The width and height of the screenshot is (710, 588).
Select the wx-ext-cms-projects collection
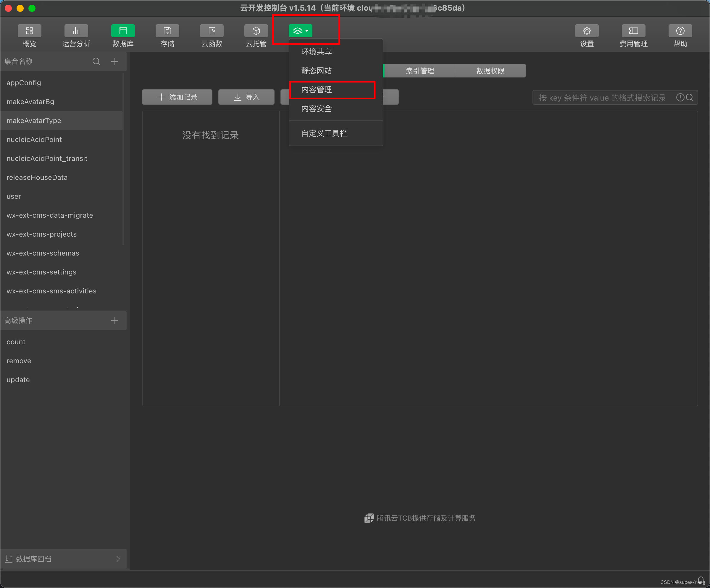click(61, 234)
